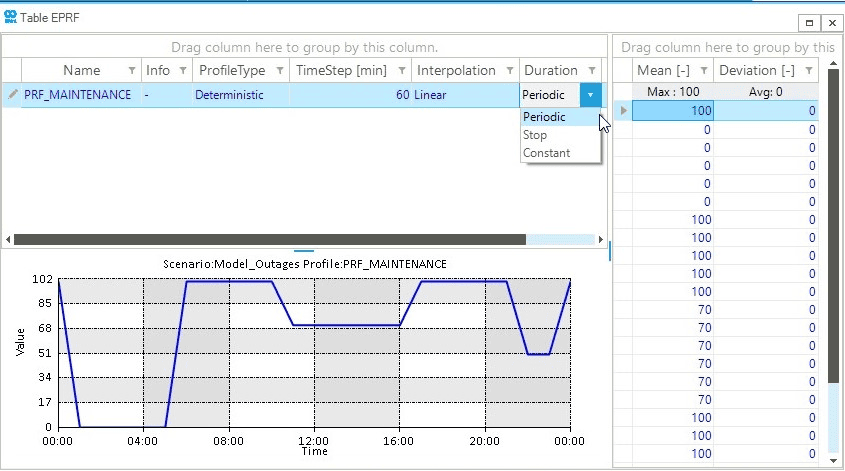Select the PRF_MAINTENANCE name cell
This screenshot has height=471, width=845.
click(x=77, y=95)
